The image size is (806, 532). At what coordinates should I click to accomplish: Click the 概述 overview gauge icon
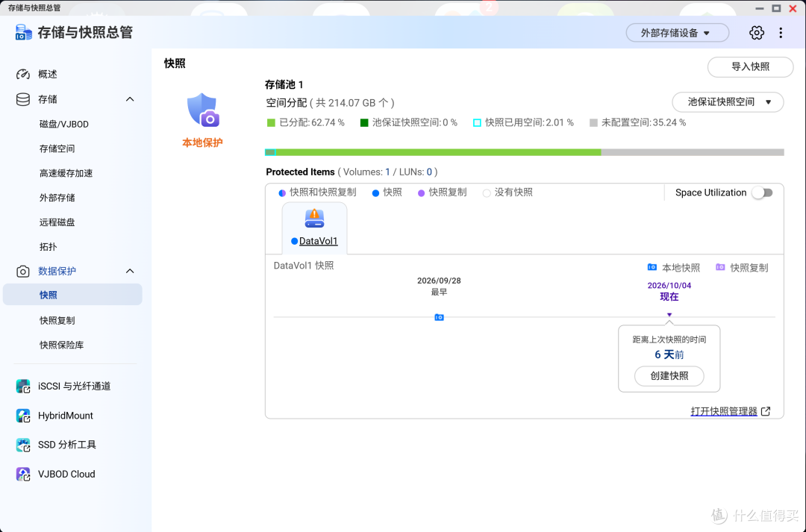click(x=22, y=74)
